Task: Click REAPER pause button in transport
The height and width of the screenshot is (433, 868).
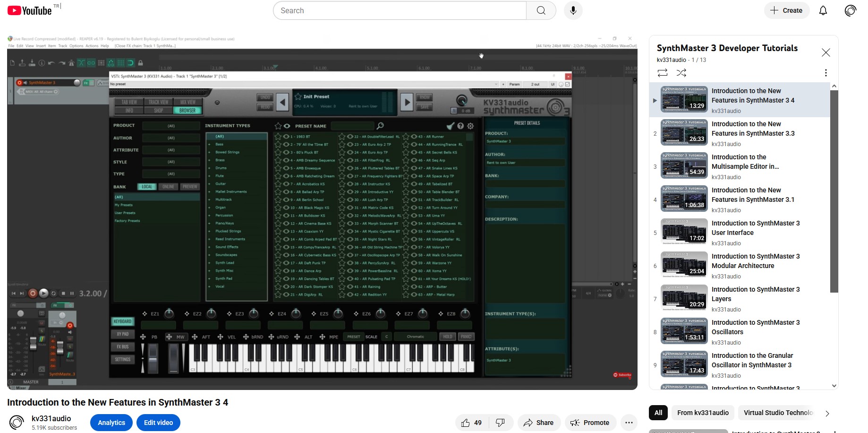Action: tap(72, 294)
